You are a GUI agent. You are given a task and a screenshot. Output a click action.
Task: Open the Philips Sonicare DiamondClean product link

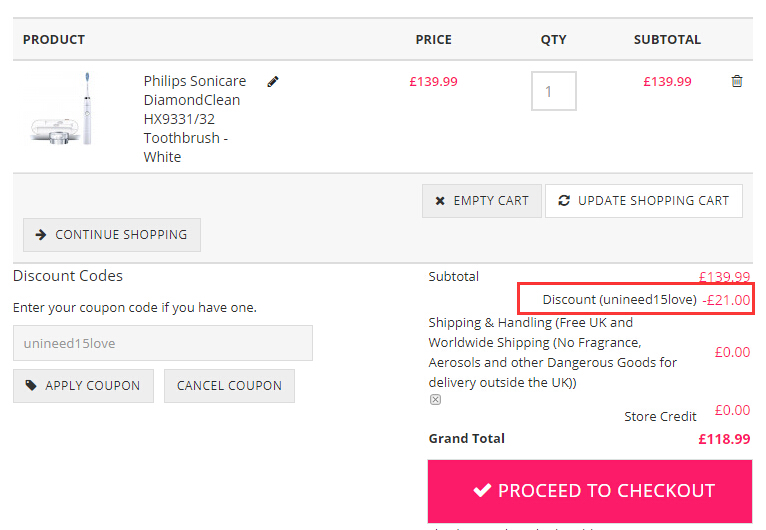point(194,119)
